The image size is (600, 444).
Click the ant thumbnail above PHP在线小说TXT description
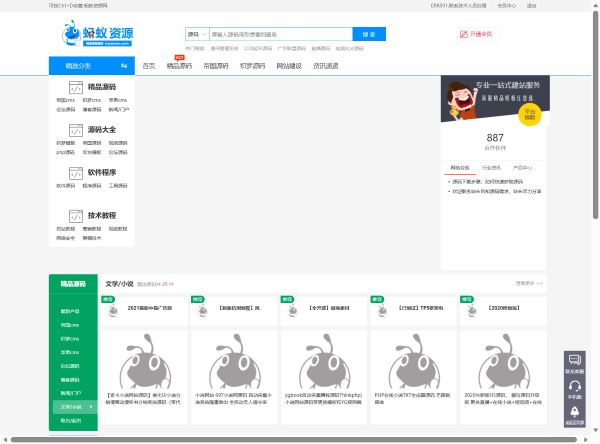[413, 361]
